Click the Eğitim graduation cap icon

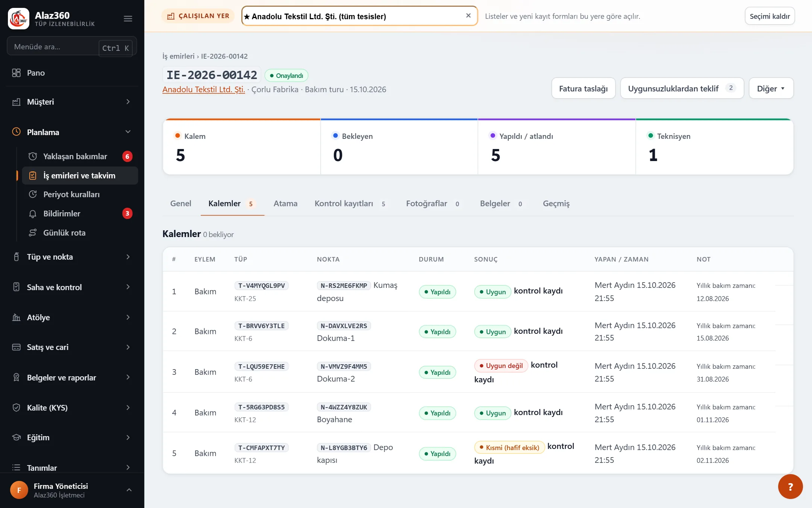point(16,438)
